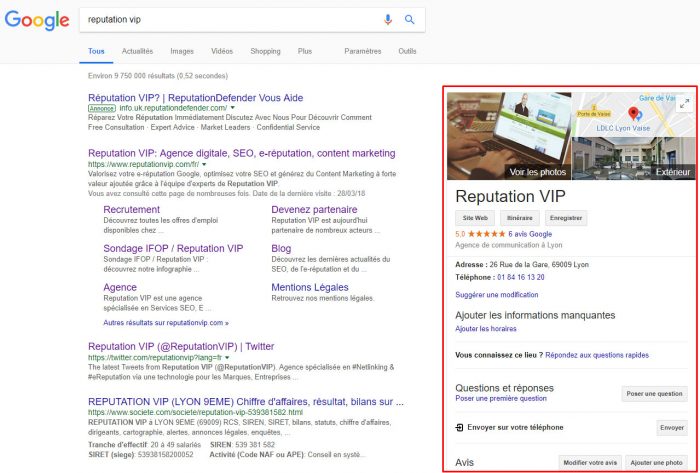Image resolution: width=700 pixels, height=473 pixels.
Task: Switch to the Actualités tab
Action: (138, 51)
